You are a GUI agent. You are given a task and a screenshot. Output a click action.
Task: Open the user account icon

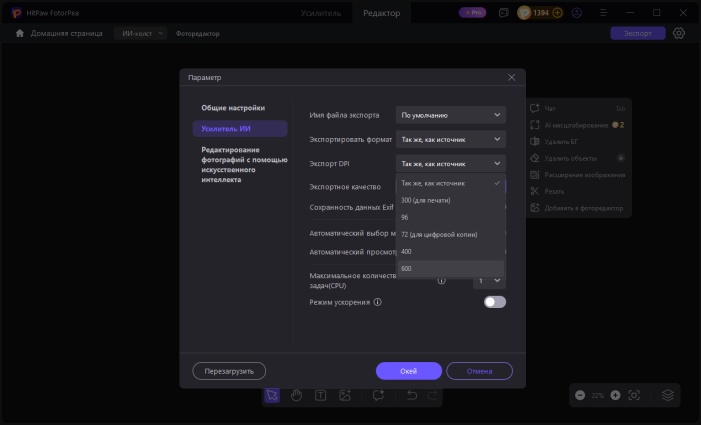point(577,13)
